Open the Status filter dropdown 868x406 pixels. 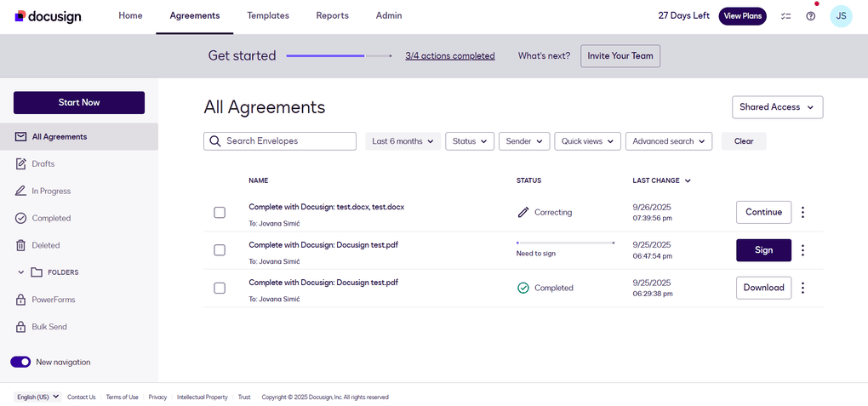tap(470, 141)
